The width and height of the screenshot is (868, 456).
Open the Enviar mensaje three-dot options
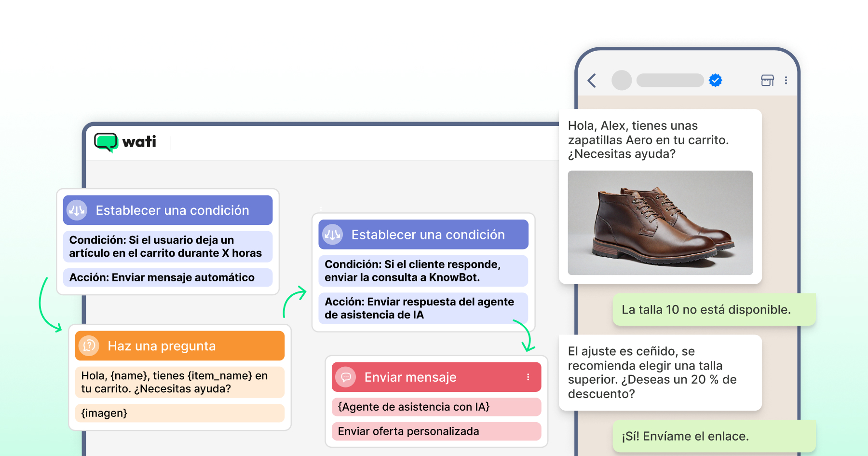click(x=528, y=377)
